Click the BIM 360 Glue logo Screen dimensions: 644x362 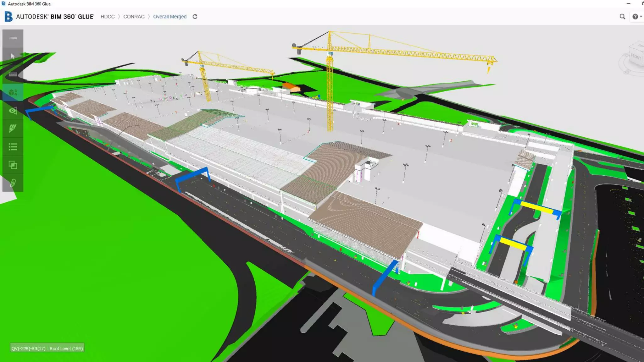9,17
